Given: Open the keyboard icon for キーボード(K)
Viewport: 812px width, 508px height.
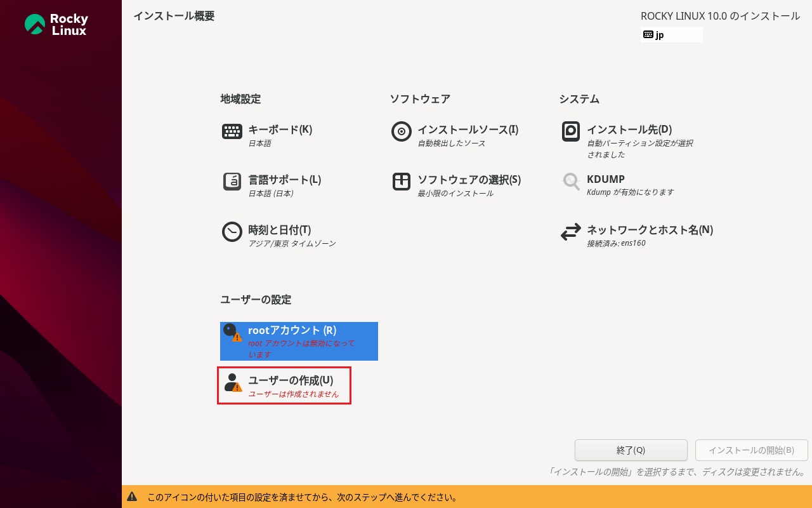Looking at the screenshot, I should [232, 131].
